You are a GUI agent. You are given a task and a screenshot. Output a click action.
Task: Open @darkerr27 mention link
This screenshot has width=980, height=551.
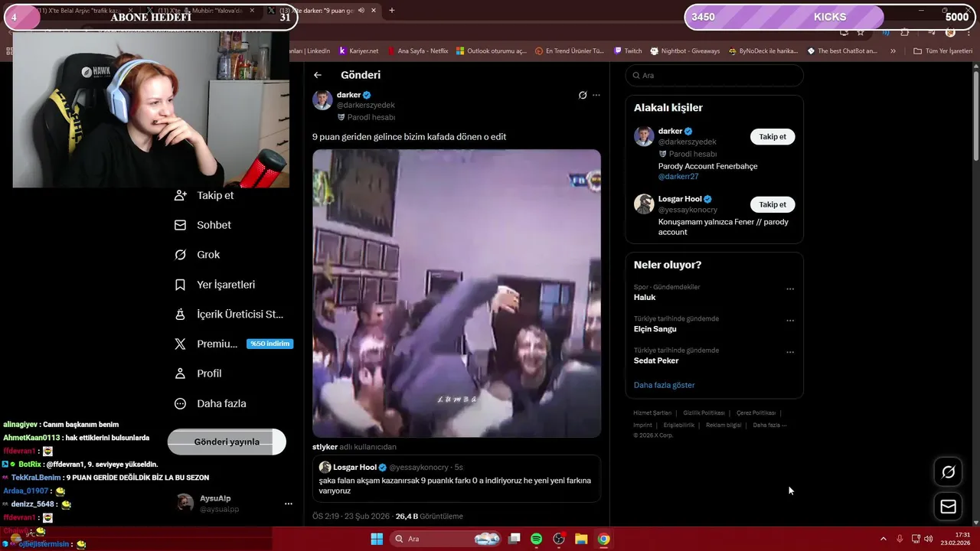click(x=678, y=177)
